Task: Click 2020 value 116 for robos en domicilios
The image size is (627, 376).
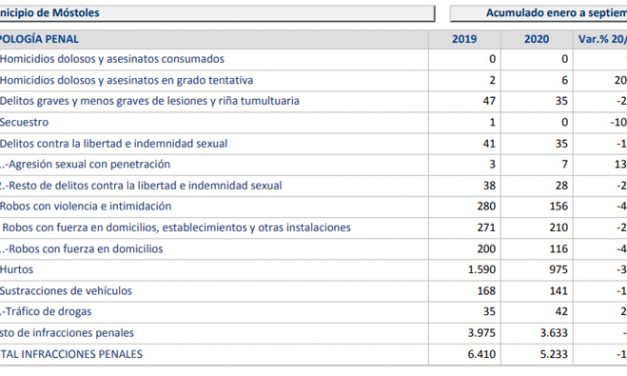Action: (559, 249)
